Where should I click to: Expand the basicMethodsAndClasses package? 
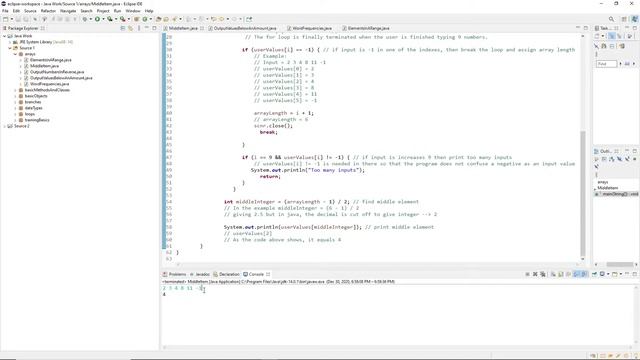[x=15, y=90]
